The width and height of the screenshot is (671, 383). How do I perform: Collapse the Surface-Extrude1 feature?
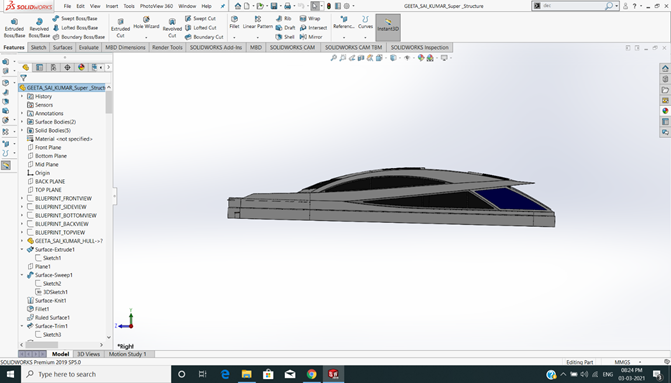pyautogui.click(x=22, y=249)
